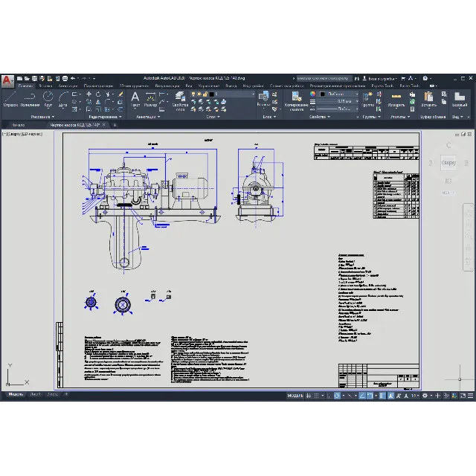
Task: Select the Polyline (Полилиния) tool
Action: coord(30,99)
